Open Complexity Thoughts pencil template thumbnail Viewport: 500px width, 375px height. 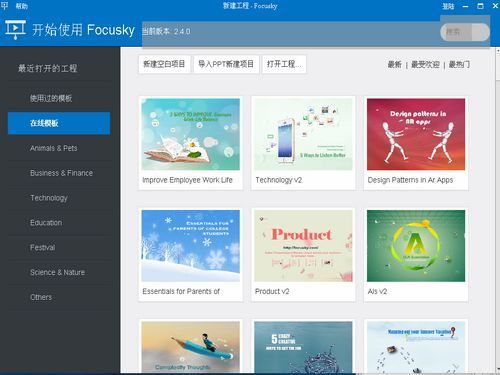pyautogui.click(x=191, y=347)
